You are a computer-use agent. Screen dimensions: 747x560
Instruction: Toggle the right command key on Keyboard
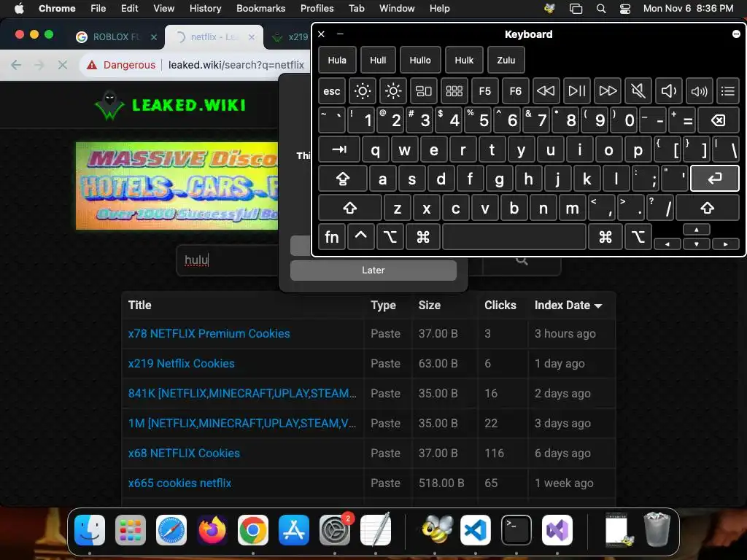[605, 237]
